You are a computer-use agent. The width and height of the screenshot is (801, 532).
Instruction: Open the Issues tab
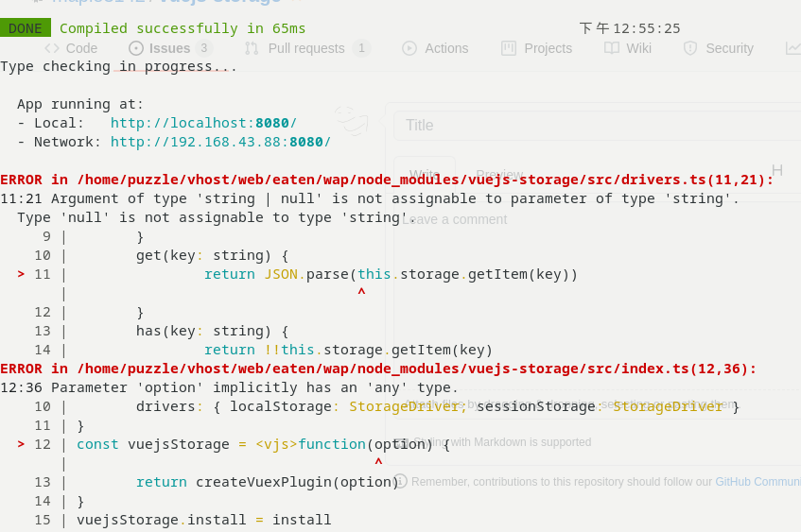pyautogui.click(x=169, y=48)
